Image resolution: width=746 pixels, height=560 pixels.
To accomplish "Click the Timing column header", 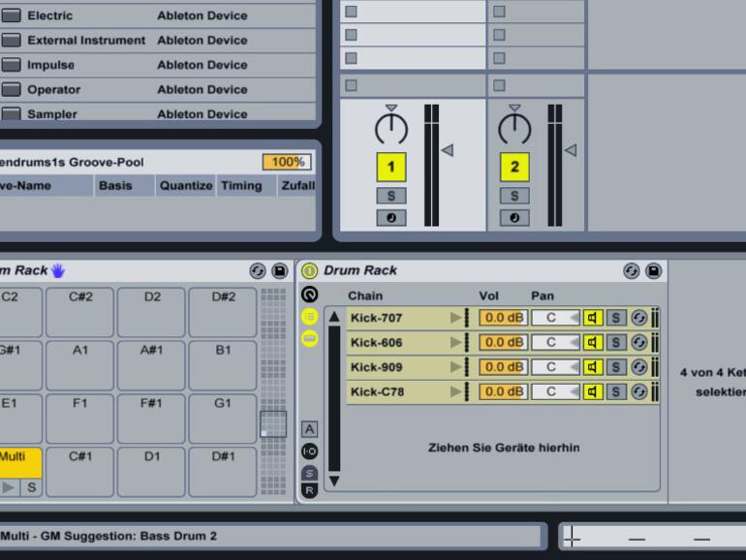I will 246,186.
